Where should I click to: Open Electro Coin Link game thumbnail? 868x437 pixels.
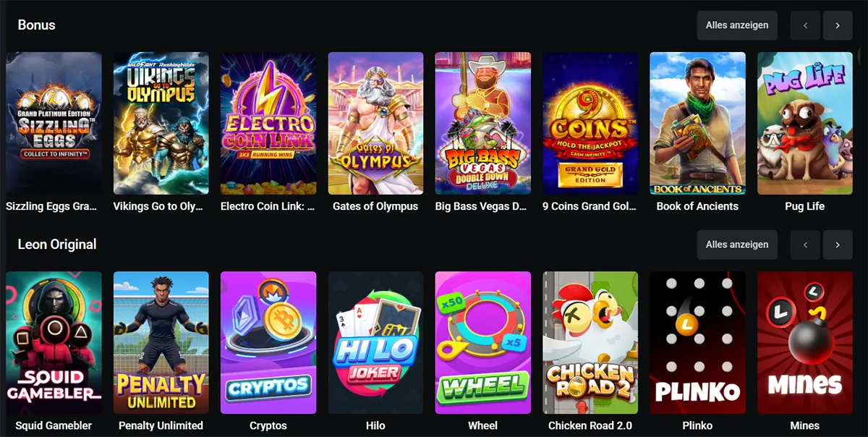[268, 123]
